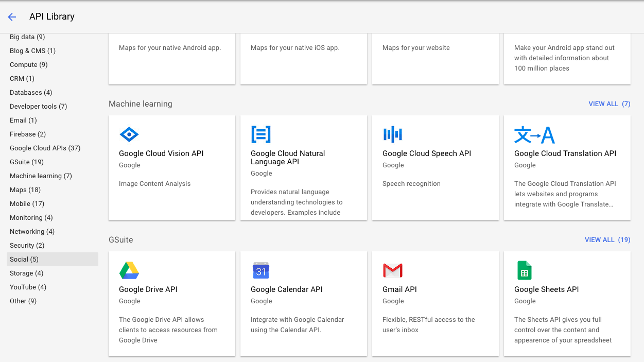The height and width of the screenshot is (362, 644).
Task: Open Google Drive API title
Action: tap(148, 289)
